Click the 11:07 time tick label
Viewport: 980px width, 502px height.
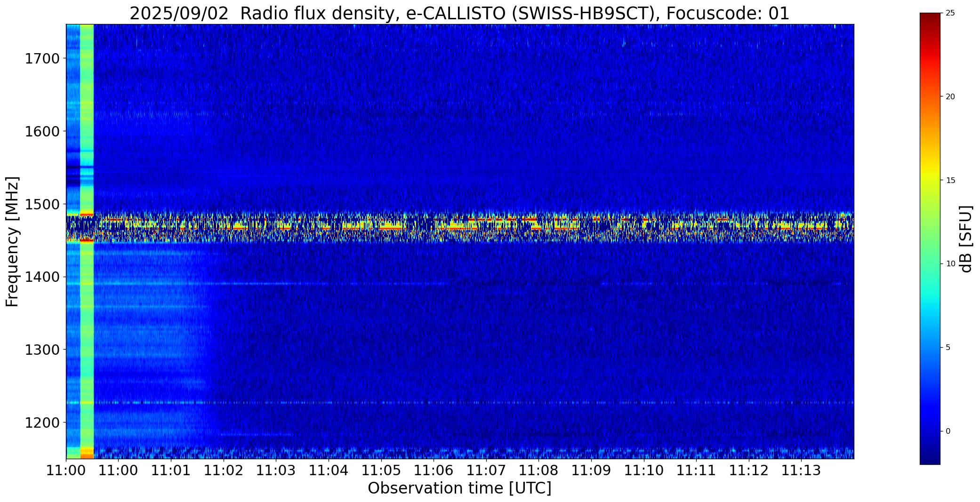[486, 470]
